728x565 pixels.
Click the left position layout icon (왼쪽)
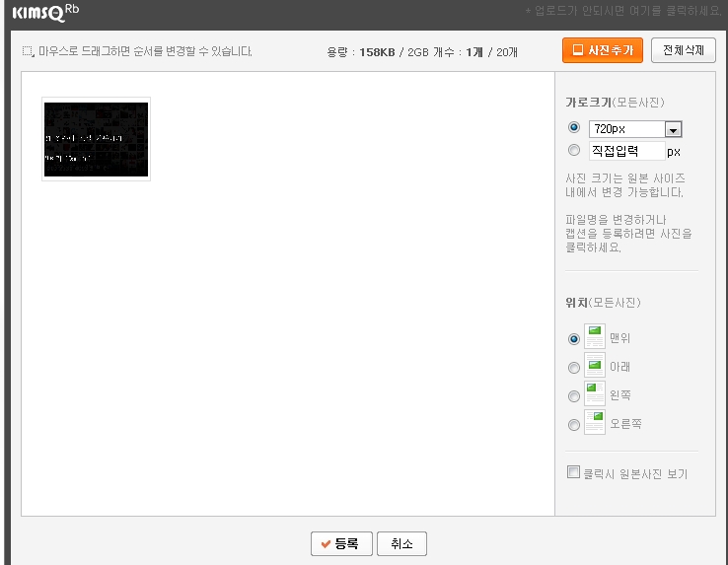[595, 394]
